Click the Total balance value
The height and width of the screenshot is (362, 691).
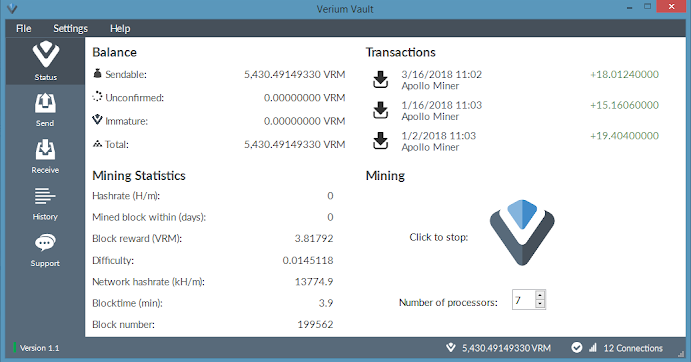pyautogui.click(x=295, y=144)
